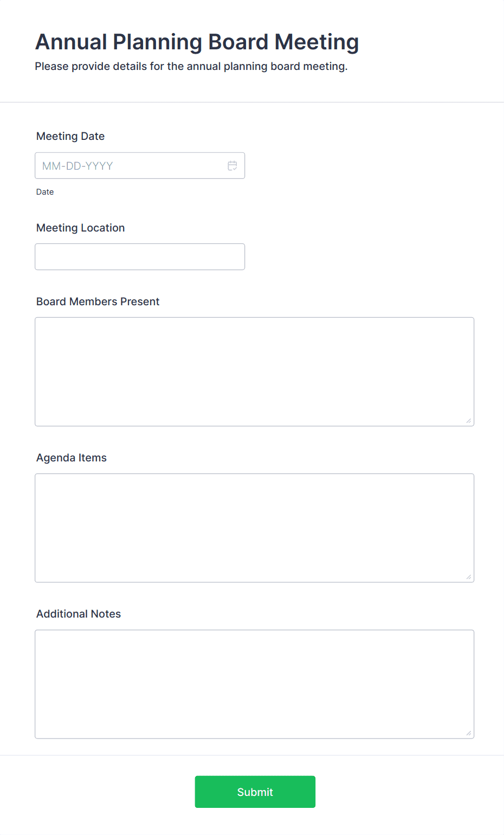Click the resize grip of Additional Notes textarea
The width and height of the screenshot is (504, 835).
coord(469,732)
